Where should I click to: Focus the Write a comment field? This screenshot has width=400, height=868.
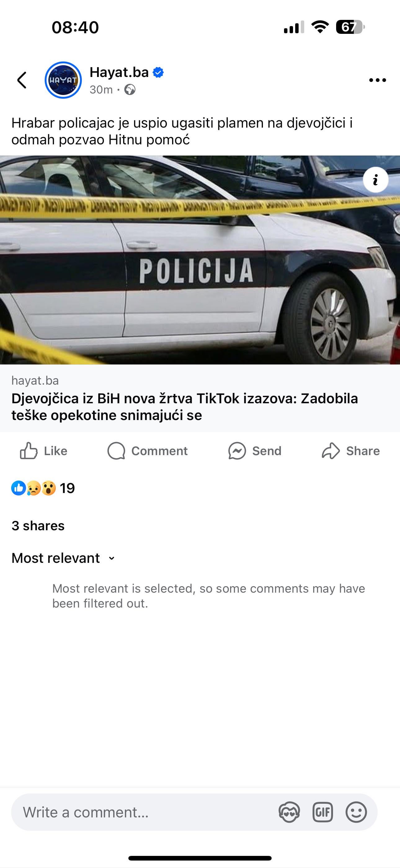pos(145,812)
